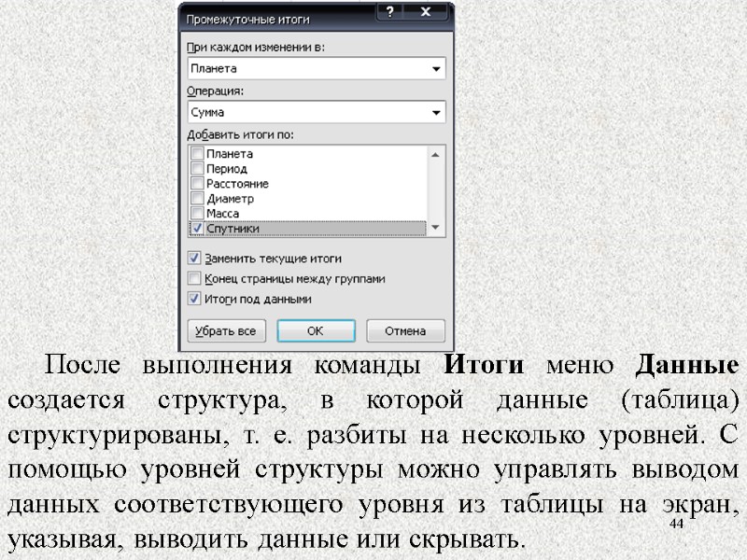The height and width of the screenshot is (560, 747).
Task: Enable totals for Диаметр
Action: pos(197,197)
